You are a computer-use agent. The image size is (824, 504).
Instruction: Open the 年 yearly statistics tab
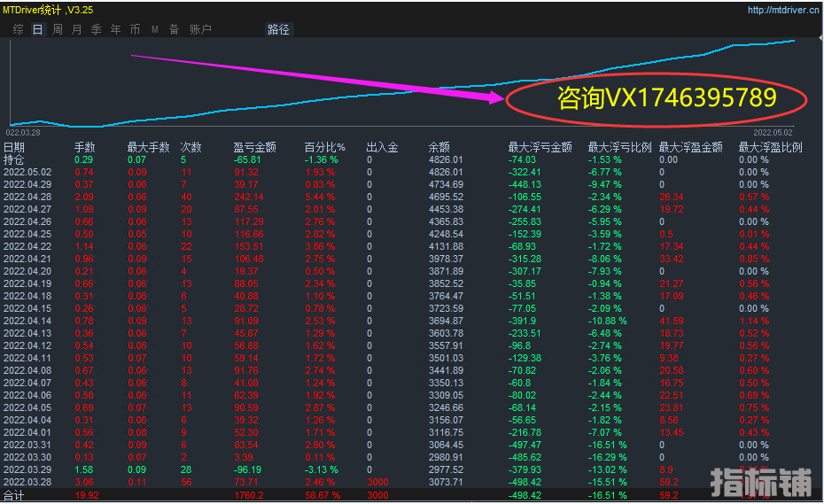coord(115,29)
